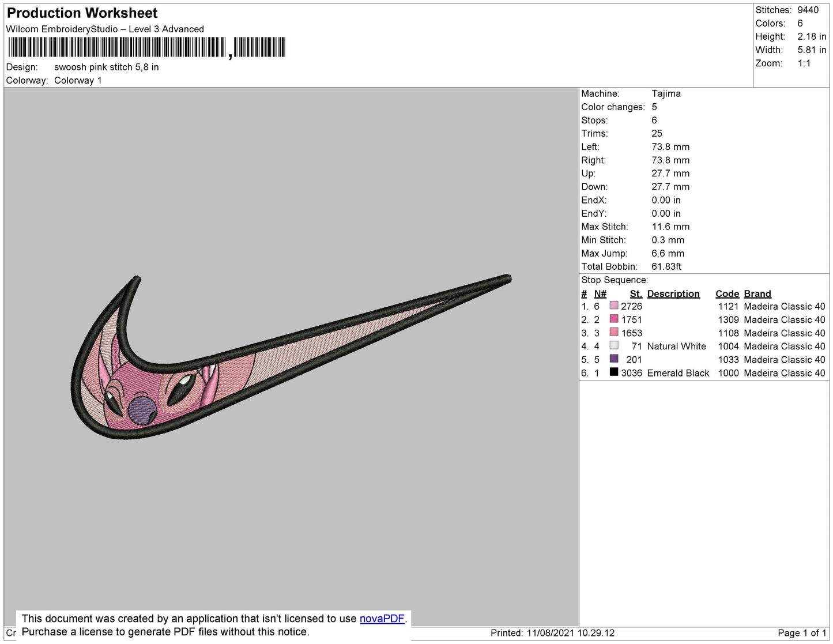Click the 'Emerald Black' description text
The image size is (833, 644).
[678, 373]
